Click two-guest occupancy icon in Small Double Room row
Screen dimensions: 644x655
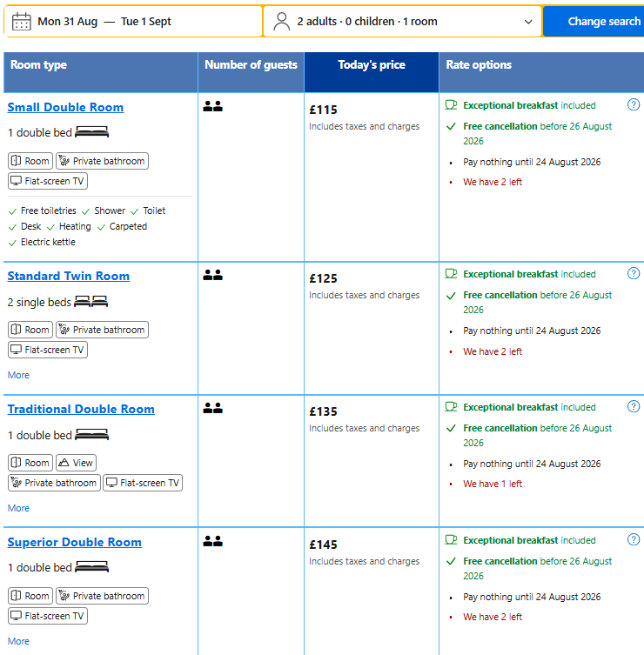pos(212,106)
